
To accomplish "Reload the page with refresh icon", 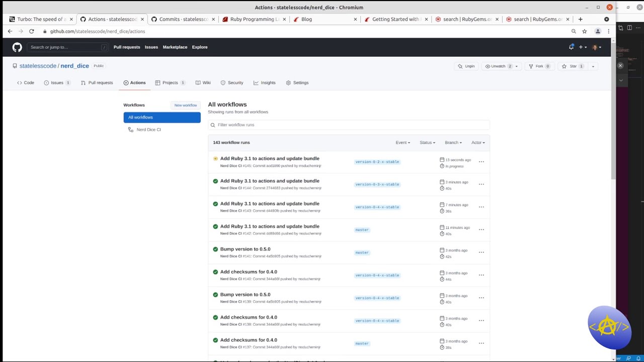I will click(31, 31).
